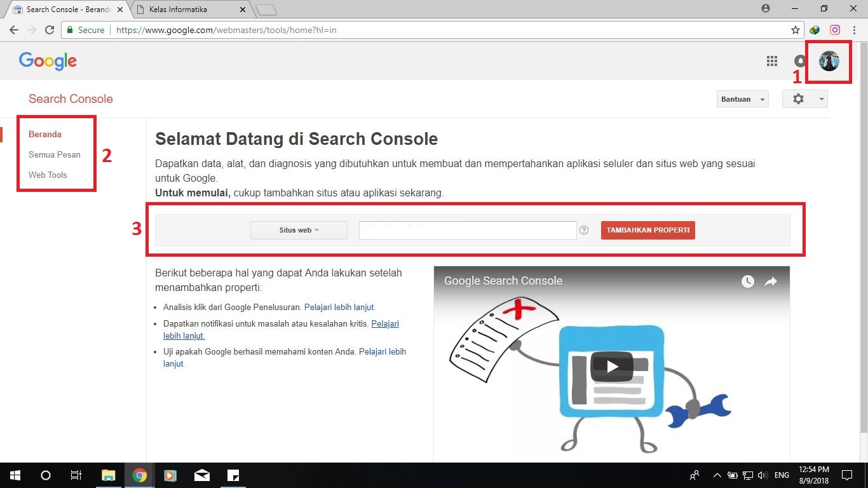
Task: Open the Chrome three-dot menu
Action: (855, 30)
